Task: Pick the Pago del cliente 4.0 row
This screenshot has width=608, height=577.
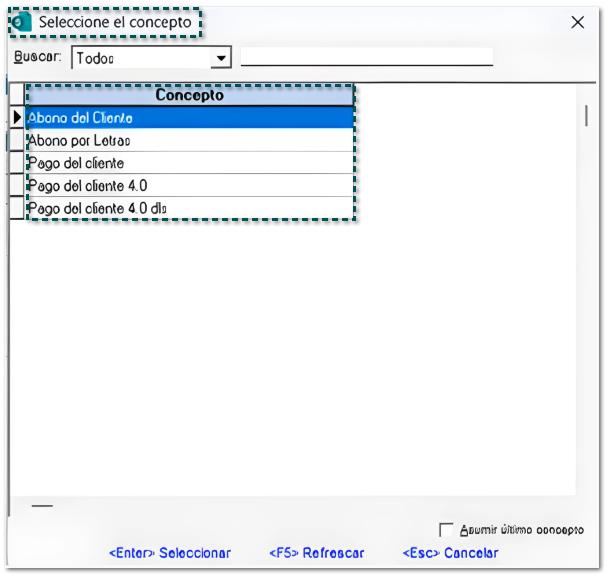Action: (x=190, y=186)
